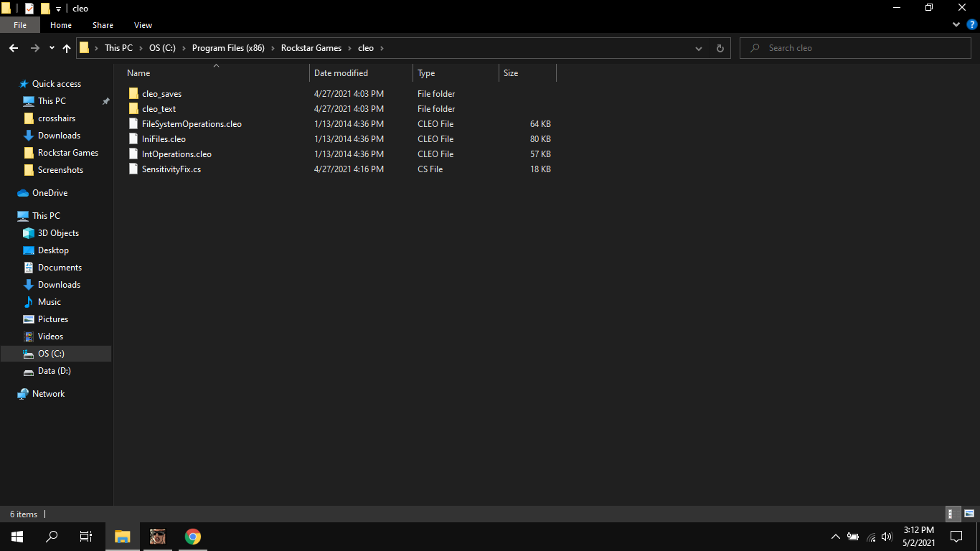
Task: Click the 4/27/2021 4:16 PM date cell
Action: point(349,169)
